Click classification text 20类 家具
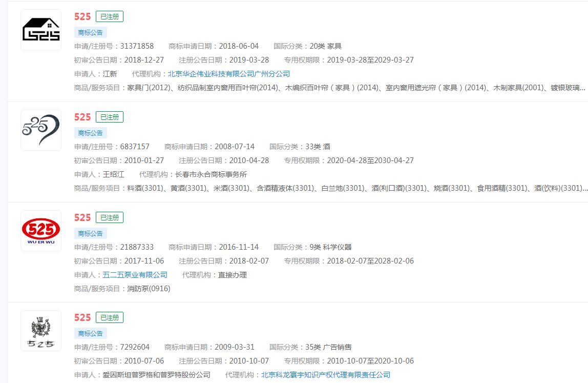588x383 pixels. (x=326, y=46)
